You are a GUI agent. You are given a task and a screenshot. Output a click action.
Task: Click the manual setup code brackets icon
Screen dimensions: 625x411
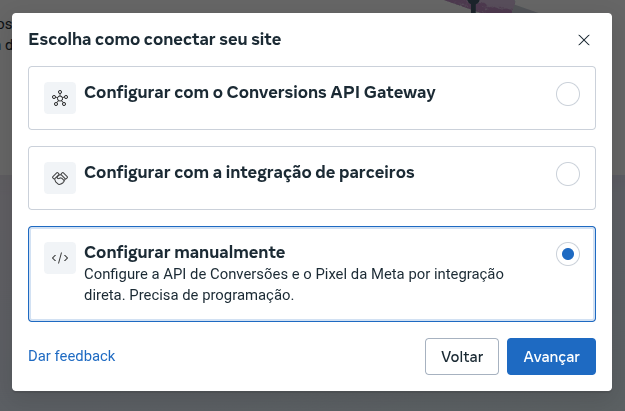pyautogui.click(x=60, y=258)
